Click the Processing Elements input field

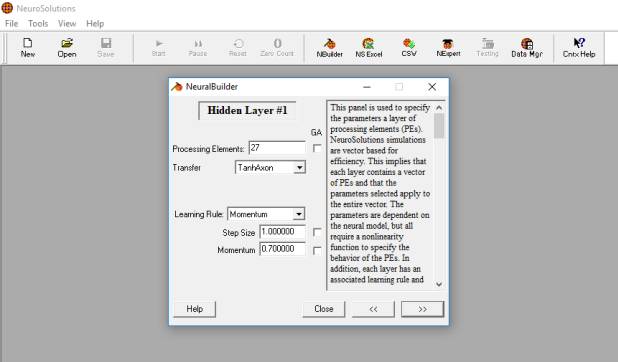[277, 148]
